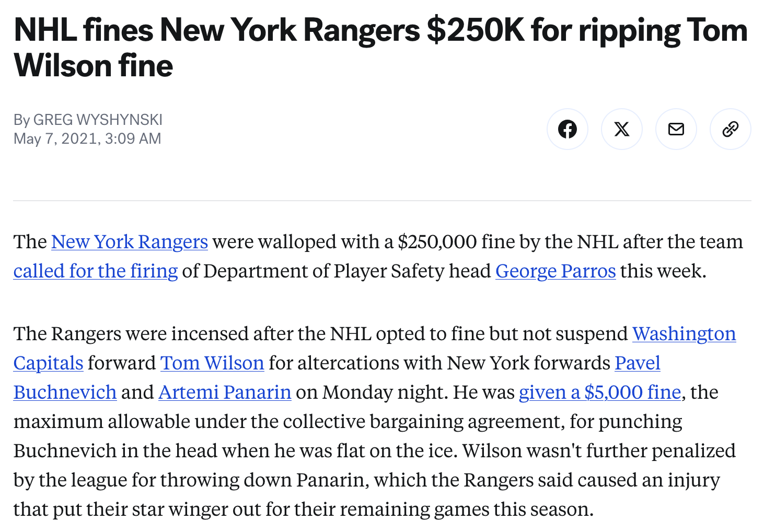Share the article on X
This screenshot has width=764, height=532.
tap(621, 129)
